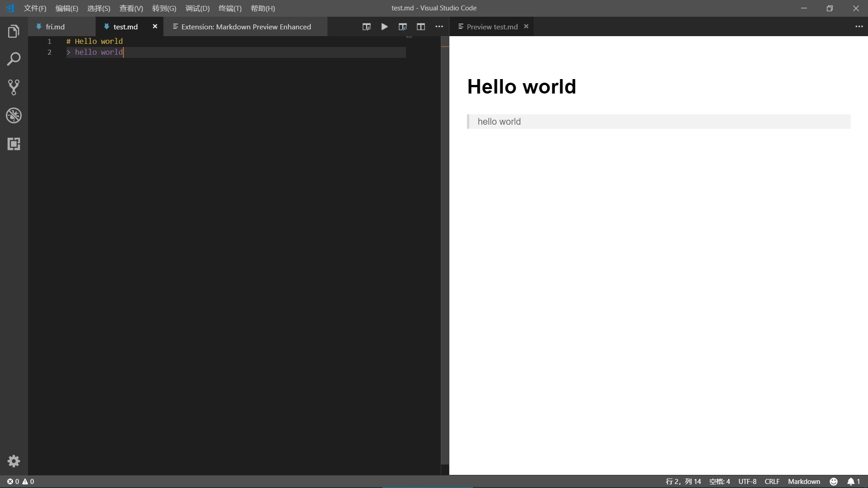Screen dimensions: 868x488
Task: Open preview pane more options menu
Action: click(859, 26)
